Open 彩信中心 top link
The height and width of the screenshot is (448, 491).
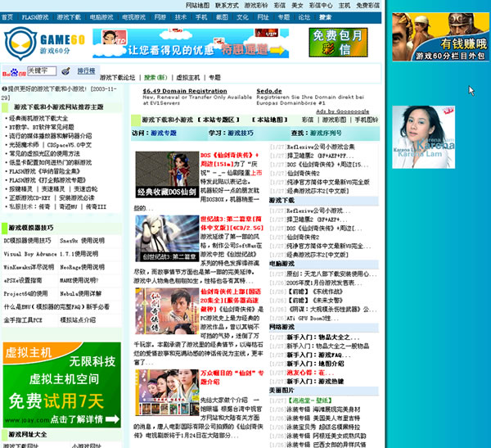321,6
